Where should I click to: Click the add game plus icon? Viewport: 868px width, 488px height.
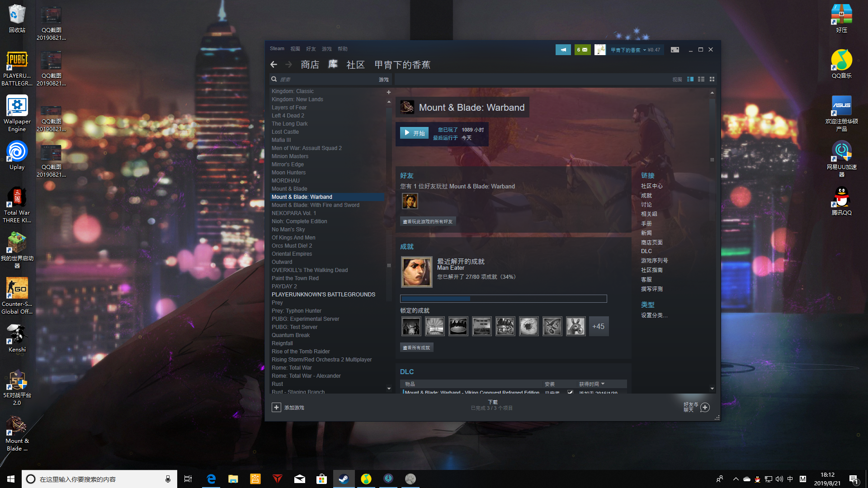276,408
